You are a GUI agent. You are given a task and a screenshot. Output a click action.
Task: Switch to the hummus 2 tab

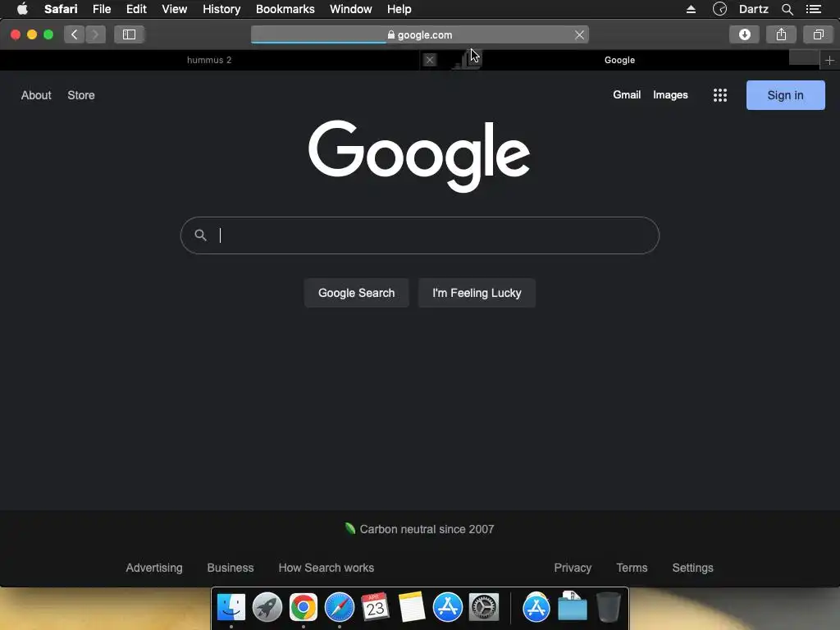(209, 60)
